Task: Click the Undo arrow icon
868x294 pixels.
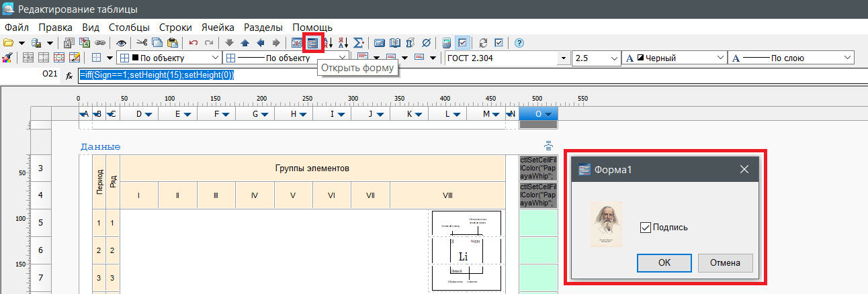Action: (193, 43)
